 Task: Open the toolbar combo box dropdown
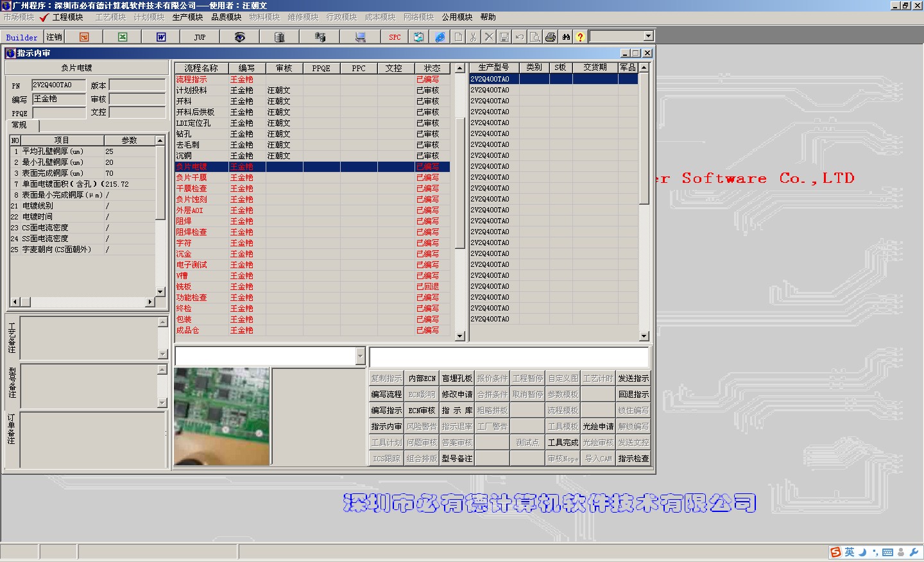[x=648, y=37]
